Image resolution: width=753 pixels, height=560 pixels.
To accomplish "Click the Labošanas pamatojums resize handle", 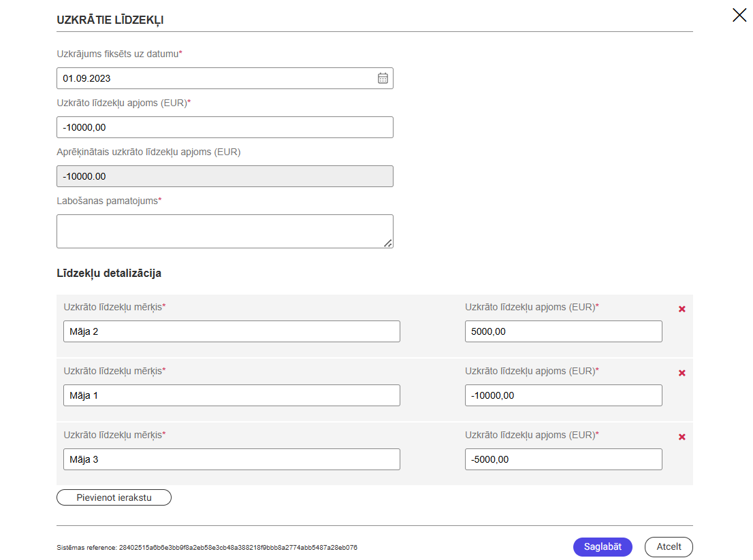I will (387, 243).
